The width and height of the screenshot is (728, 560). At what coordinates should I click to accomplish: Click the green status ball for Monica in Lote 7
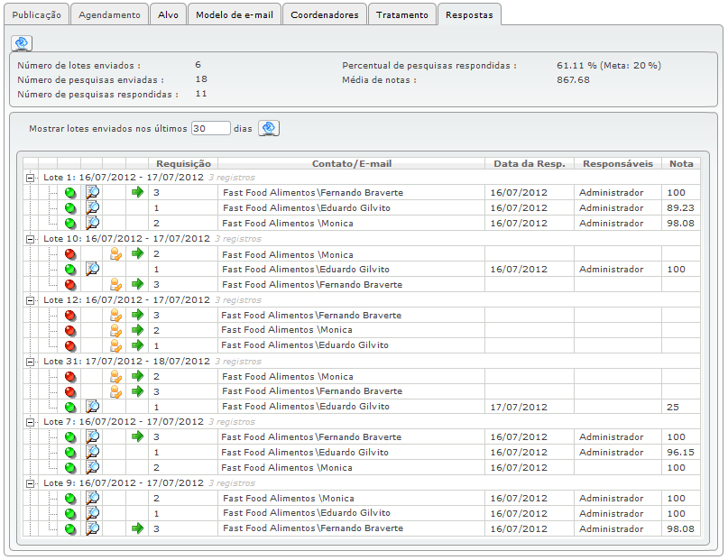coord(70,468)
